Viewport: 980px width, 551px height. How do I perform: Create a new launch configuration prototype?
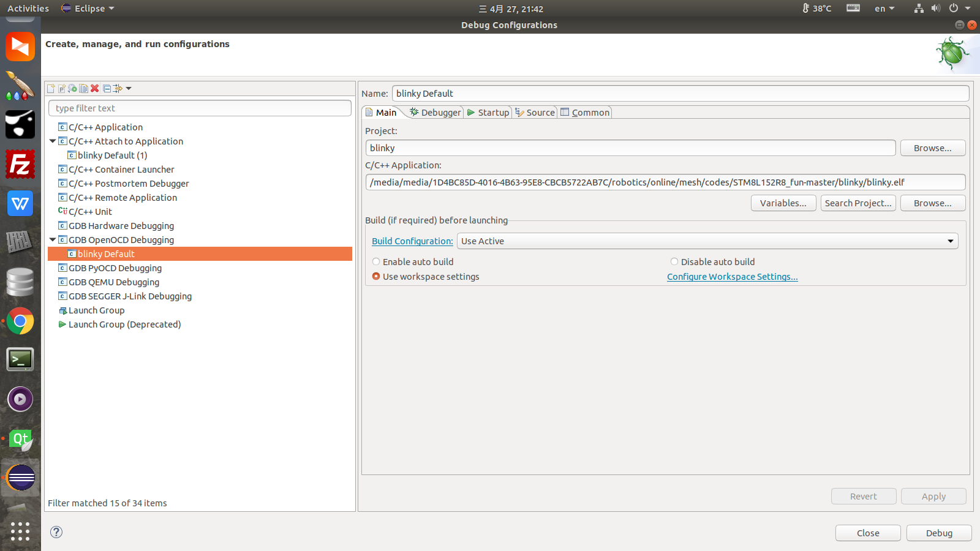pos(62,88)
